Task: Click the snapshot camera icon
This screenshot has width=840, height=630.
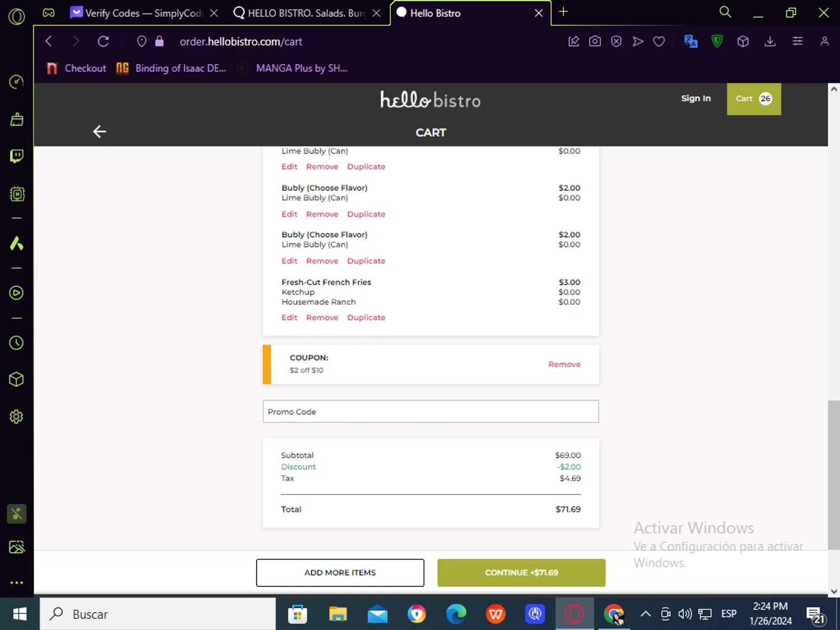Action: [595, 41]
